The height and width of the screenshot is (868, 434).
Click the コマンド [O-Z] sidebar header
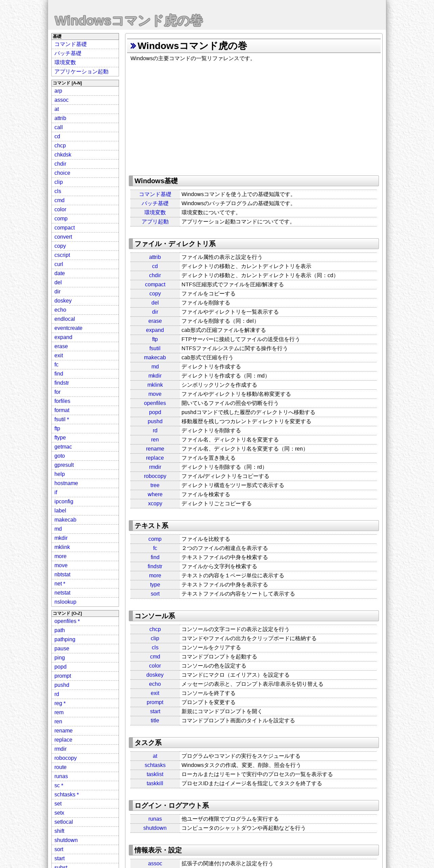85,613
